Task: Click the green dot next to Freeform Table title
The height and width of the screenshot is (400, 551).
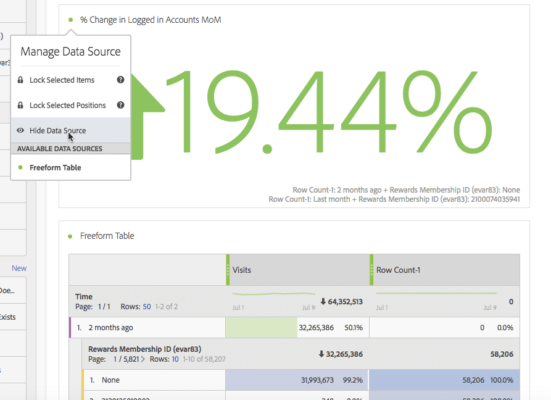Action: (x=70, y=236)
